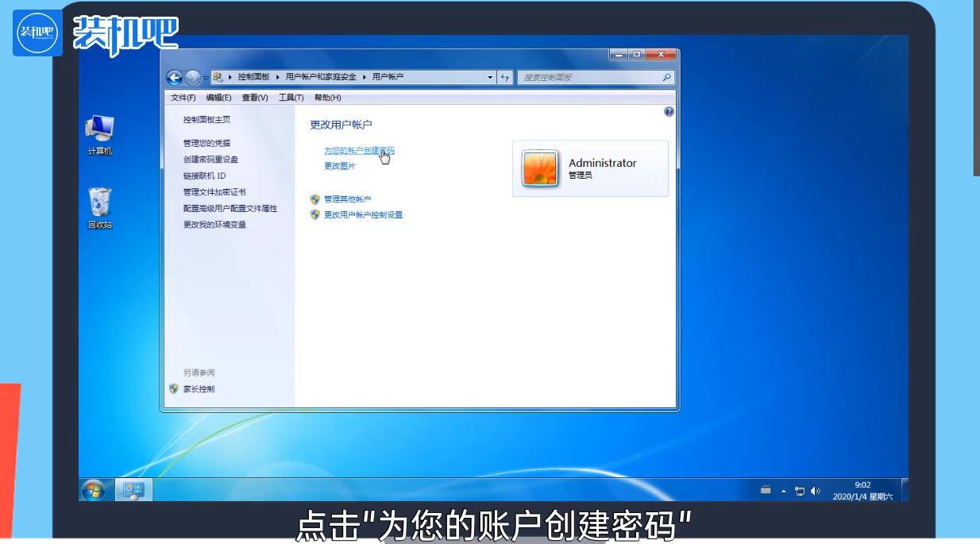Click the magnifier search icon
Viewport: 980px width, 544px height.
click(667, 77)
